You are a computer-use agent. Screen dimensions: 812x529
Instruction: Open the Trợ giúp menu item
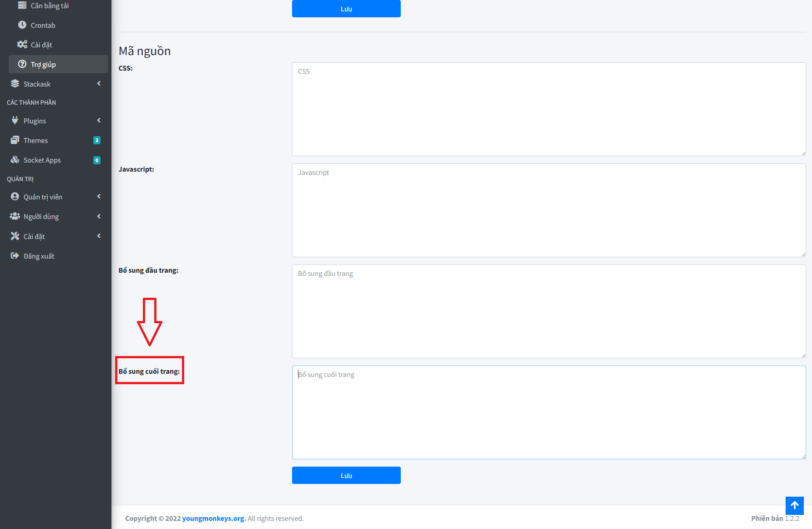click(58, 64)
